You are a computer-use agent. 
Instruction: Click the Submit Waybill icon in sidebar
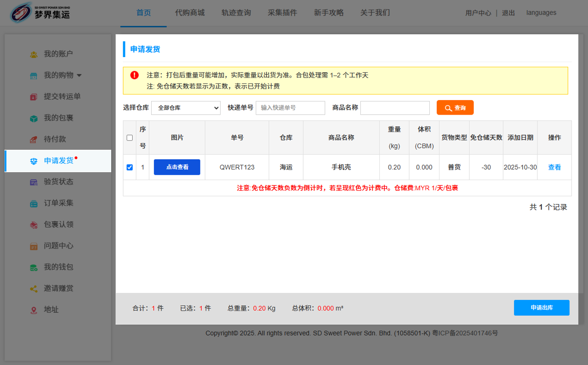pos(34,97)
